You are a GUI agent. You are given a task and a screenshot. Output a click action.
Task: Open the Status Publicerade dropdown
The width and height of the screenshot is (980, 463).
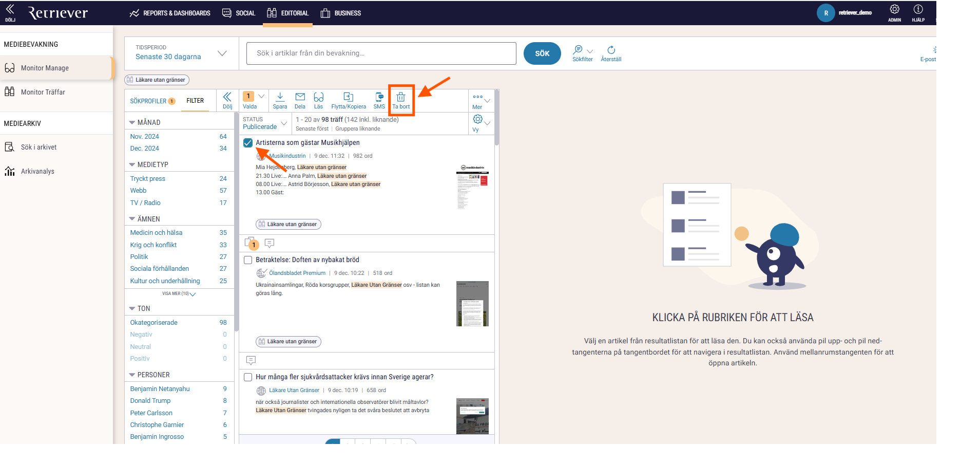[x=265, y=123]
